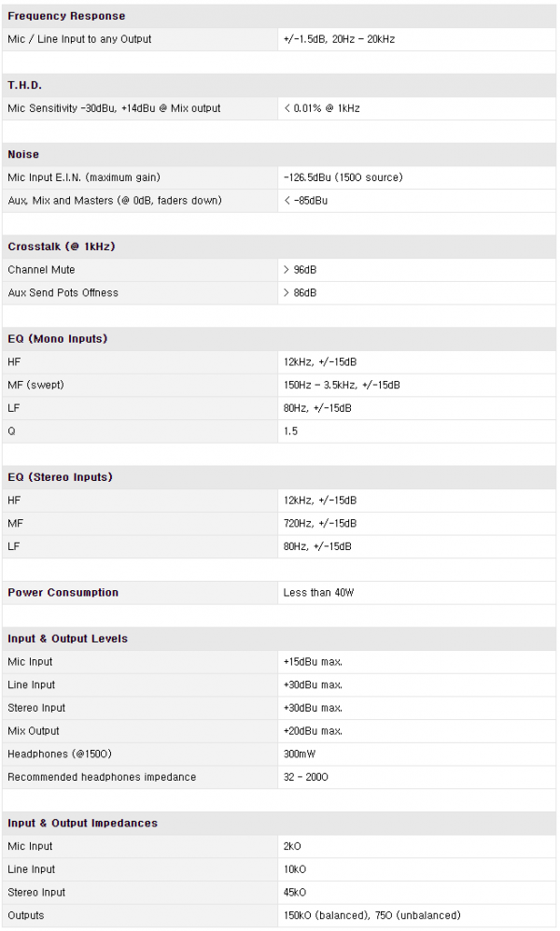Click the EQ (Stereo Inputs) section header
560x931 pixels.
pyautogui.click(x=60, y=477)
